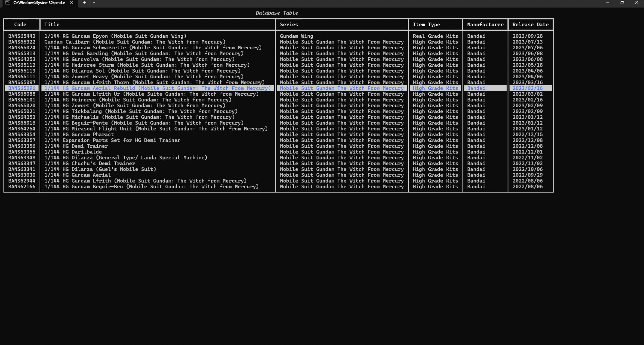This screenshot has height=345, width=644.
Task: Click the Code column header
Action: [20, 24]
